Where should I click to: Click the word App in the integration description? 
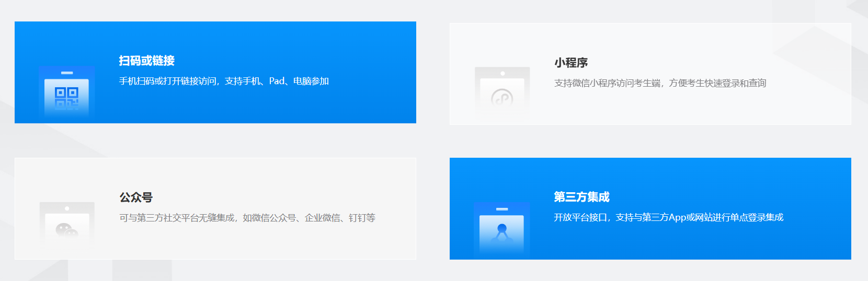[677, 217]
